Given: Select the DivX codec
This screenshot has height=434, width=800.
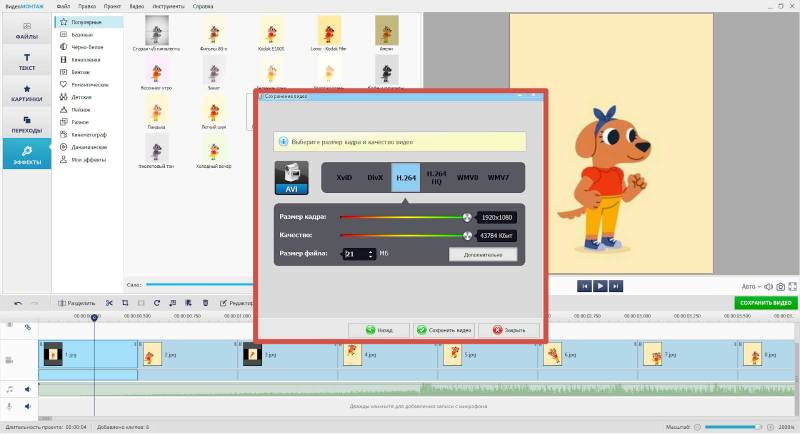Looking at the screenshot, I should click(x=375, y=177).
